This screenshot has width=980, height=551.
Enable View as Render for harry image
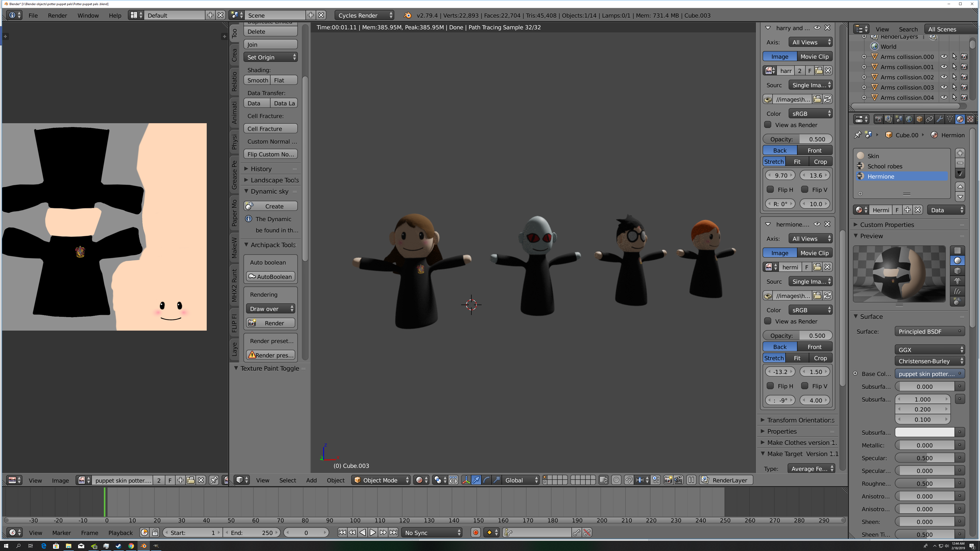768,125
